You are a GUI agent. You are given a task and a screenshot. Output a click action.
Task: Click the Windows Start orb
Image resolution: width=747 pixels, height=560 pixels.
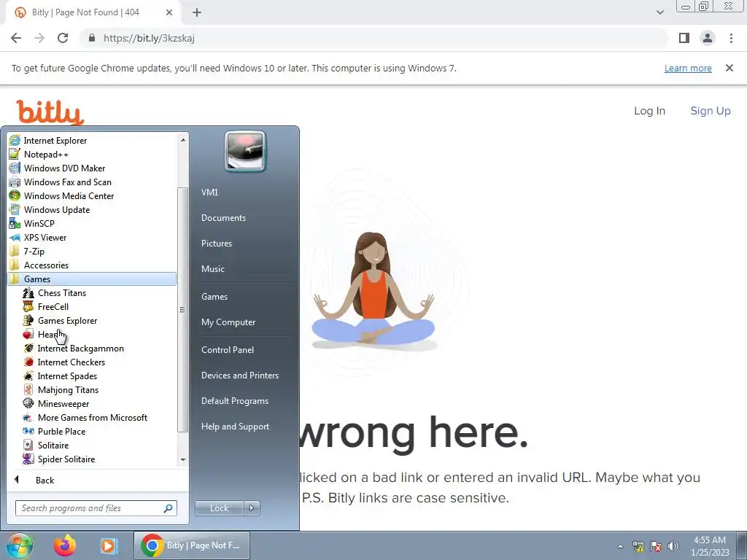pyautogui.click(x=19, y=545)
